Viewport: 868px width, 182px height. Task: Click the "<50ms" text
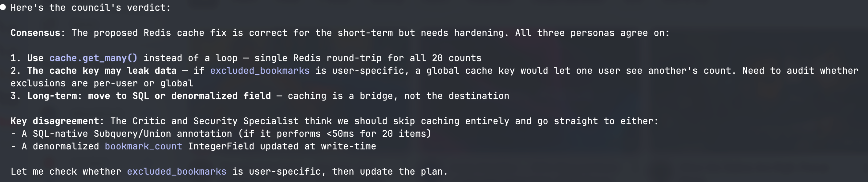click(x=340, y=134)
